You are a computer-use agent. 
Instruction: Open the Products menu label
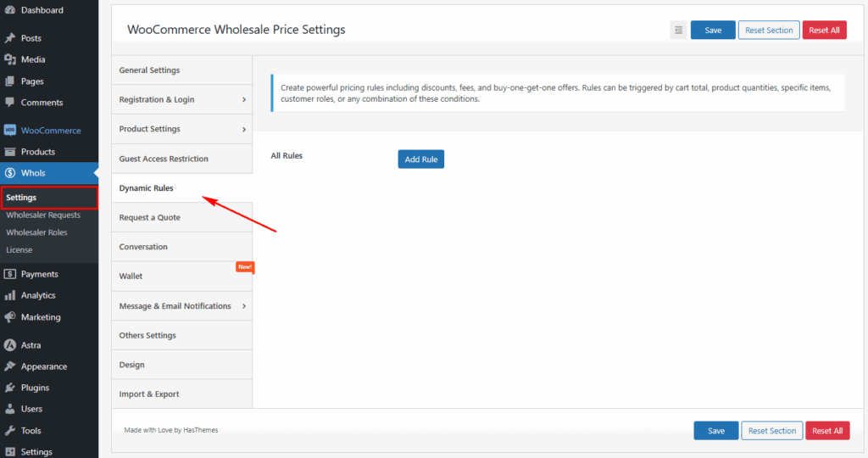pyautogui.click(x=38, y=152)
